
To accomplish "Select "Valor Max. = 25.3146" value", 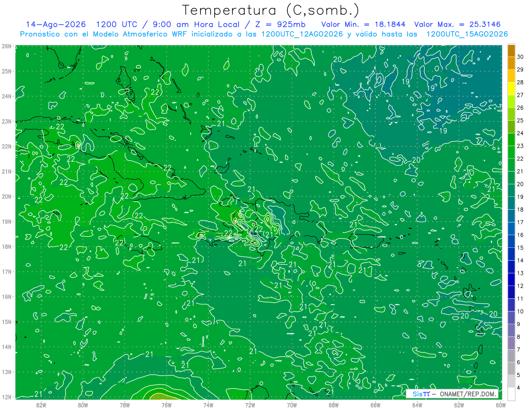I will (x=458, y=24).
